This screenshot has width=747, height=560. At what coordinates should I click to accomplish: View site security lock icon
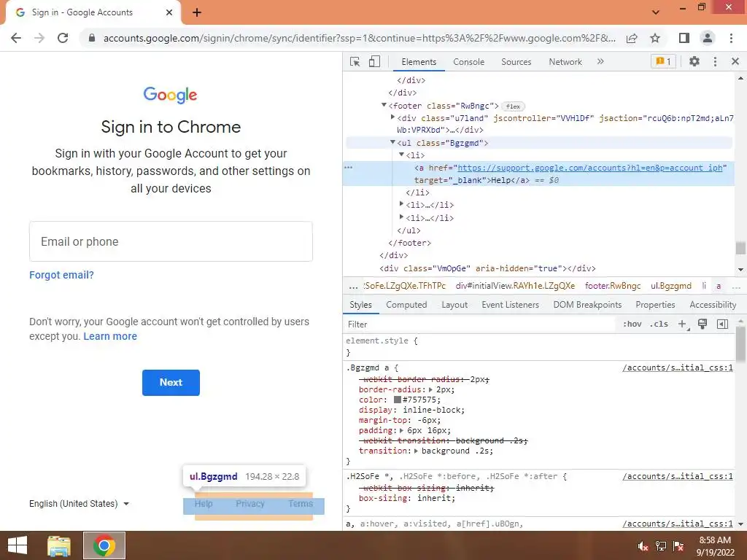tap(92, 38)
